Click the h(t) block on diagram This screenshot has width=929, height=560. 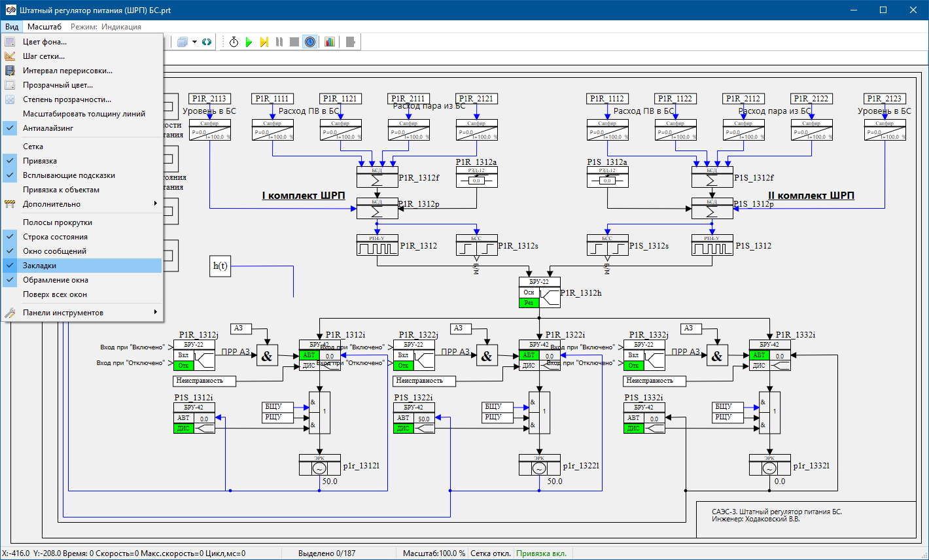(220, 266)
